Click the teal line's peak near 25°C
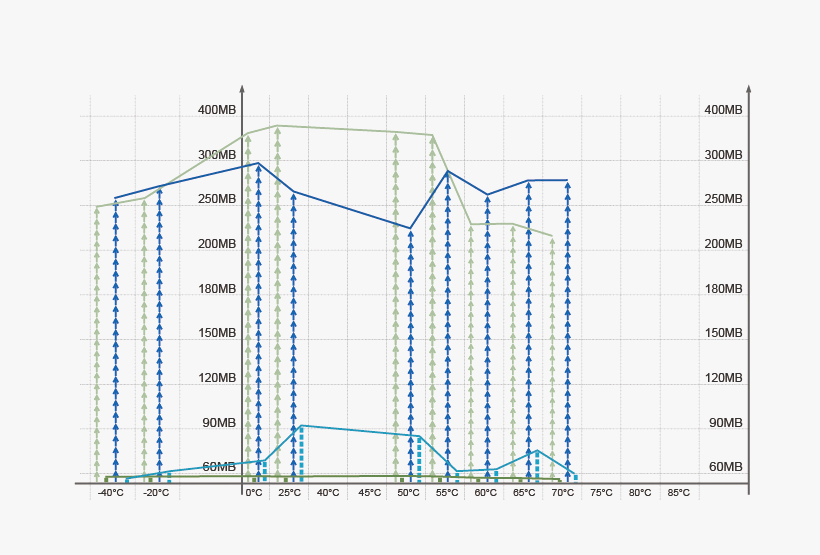Viewport: 820px width, 555px height. [x=301, y=426]
